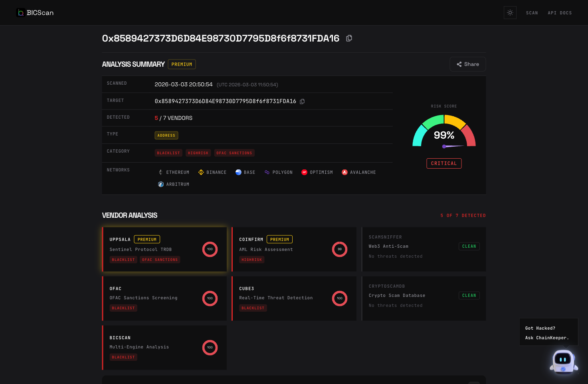Screen dimensions: 588x384
Task: Select the Ethereum network icon
Action: 161,172
